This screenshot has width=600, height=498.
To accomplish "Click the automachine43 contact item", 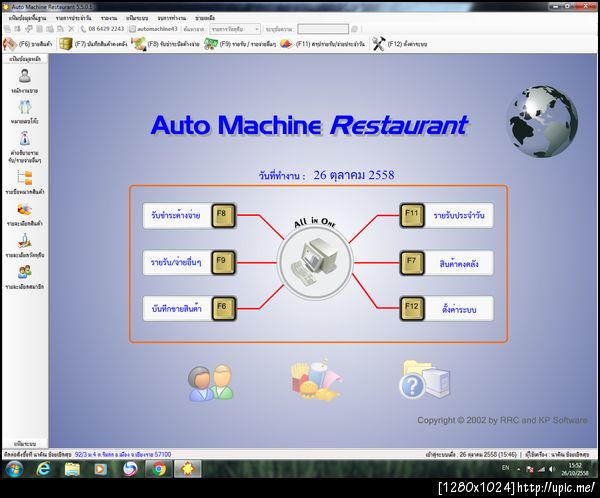I will tap(153, 29).
